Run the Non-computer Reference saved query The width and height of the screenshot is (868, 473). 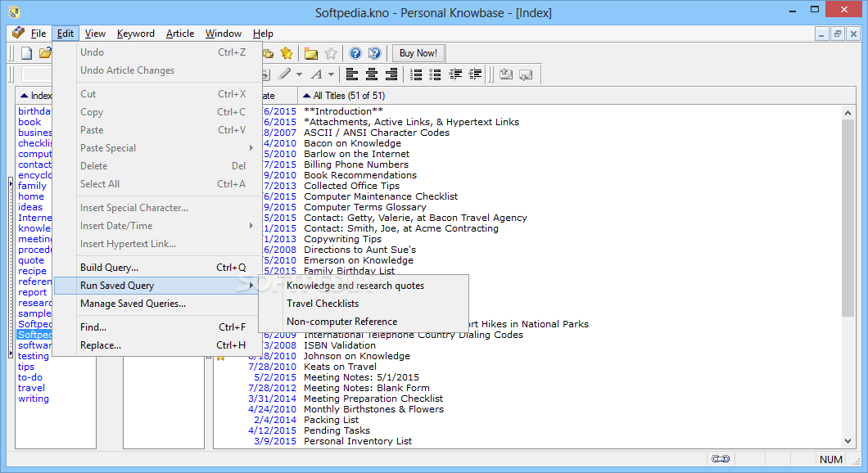pyautogui.click(x=364, y=322)
